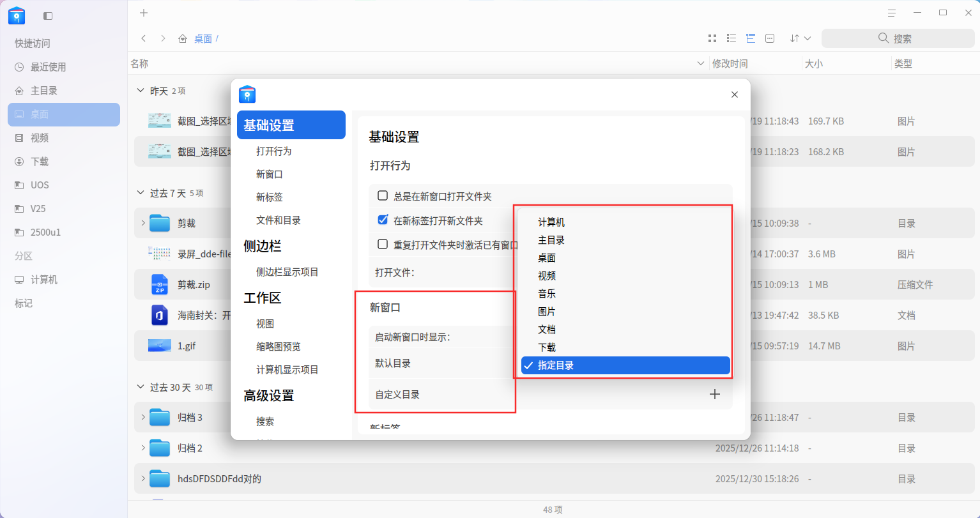
Task: Switch to icon grid view
Action: [x=712, y=38]
